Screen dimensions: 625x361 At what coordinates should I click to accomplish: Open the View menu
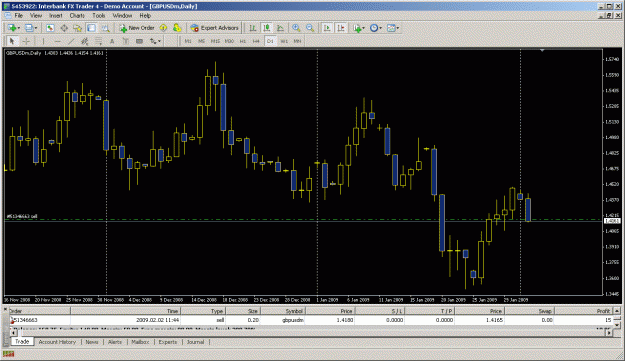(36, 16)
